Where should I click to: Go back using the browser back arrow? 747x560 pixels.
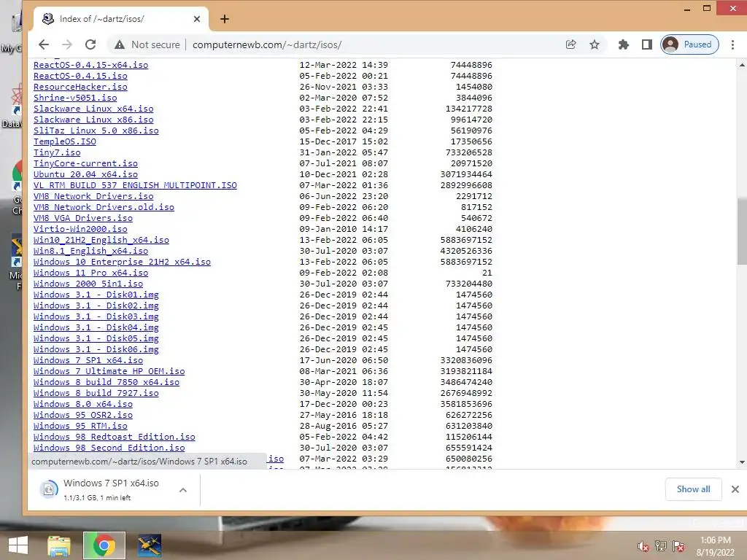pos(44,44)
